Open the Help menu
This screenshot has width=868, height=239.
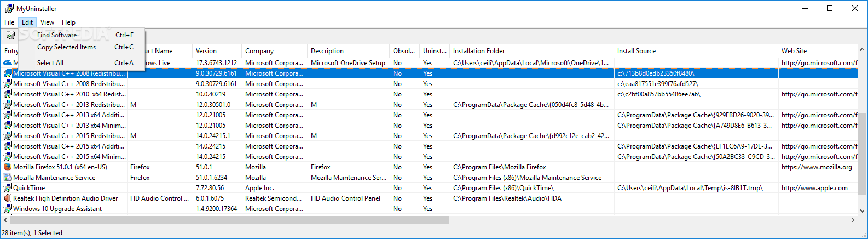coord(68,22)
